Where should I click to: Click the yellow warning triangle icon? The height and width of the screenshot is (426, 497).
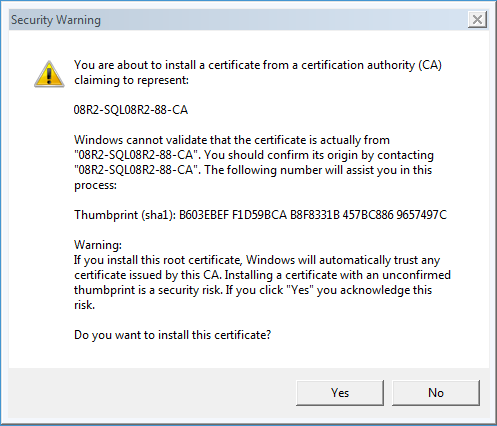49,74
